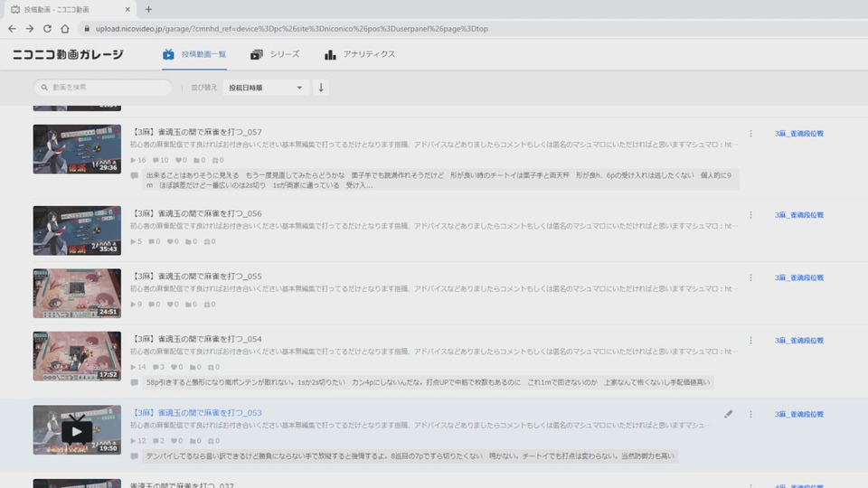Click the comment count of video _057
The image size is (868, 488).
161,160
